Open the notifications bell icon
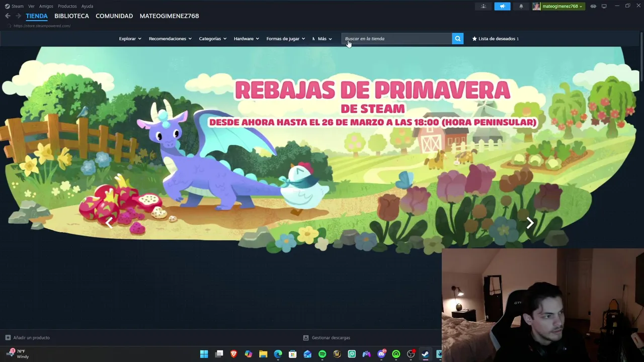This screenshot has height=362, width=644. (x=521, y=6)
